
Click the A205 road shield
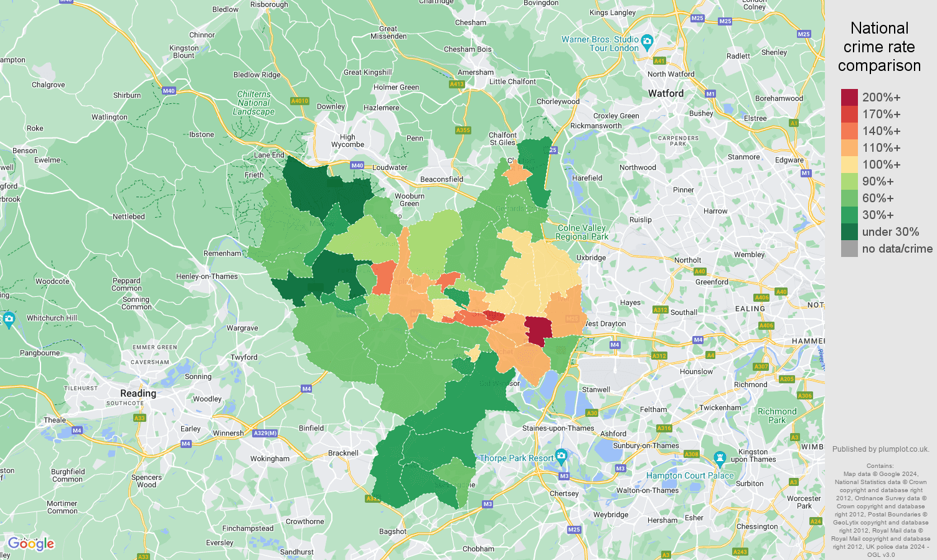pyautogui.click(x=787, y=379)
